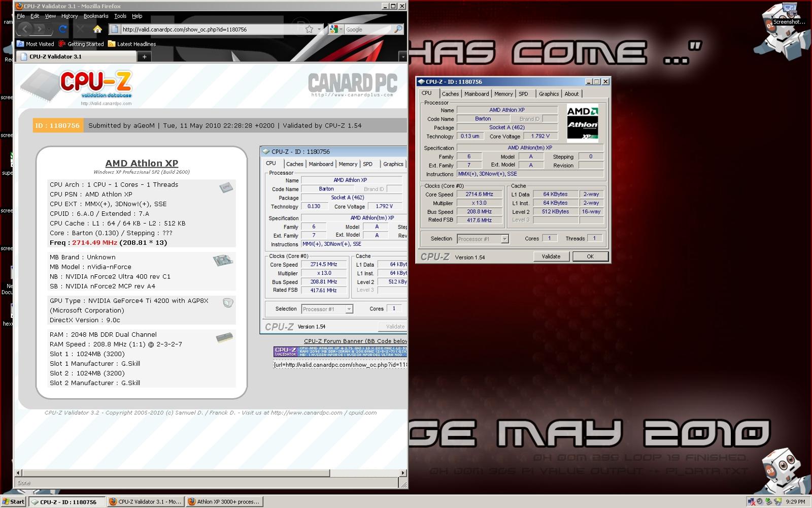Click CPU-Z forum banner image

[340, 352]
